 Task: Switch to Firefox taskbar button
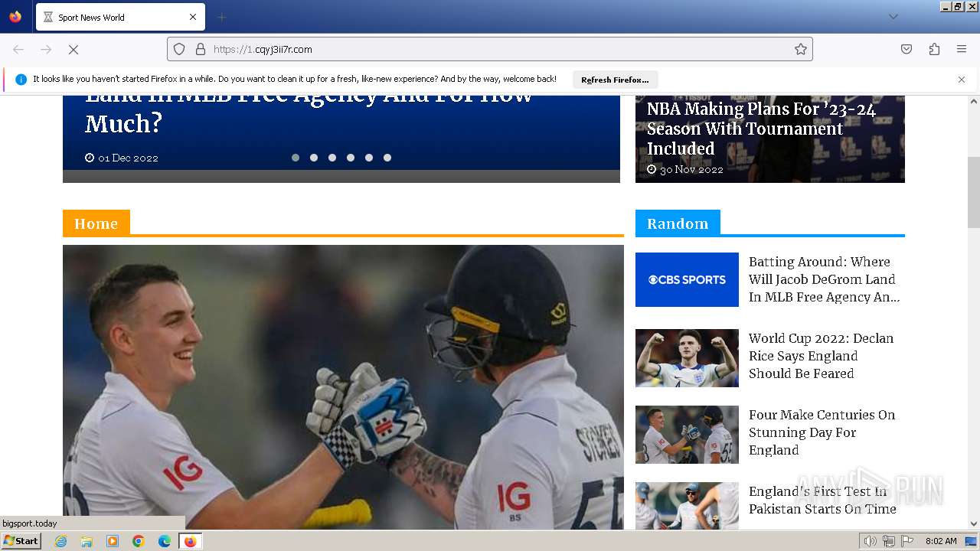pos(191,541)
